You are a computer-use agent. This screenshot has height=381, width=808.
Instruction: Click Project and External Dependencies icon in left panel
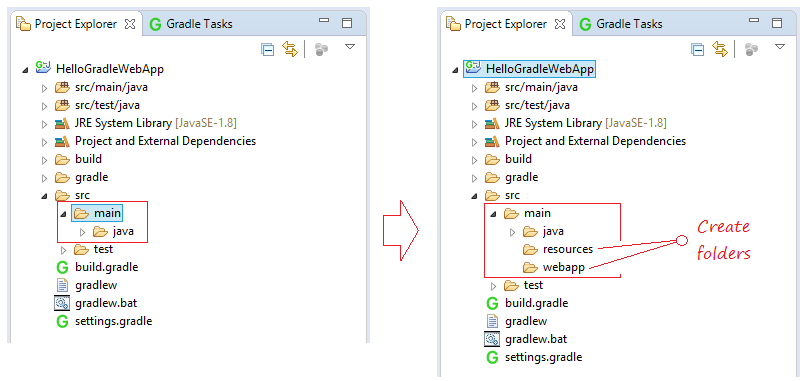pos(62,142)
